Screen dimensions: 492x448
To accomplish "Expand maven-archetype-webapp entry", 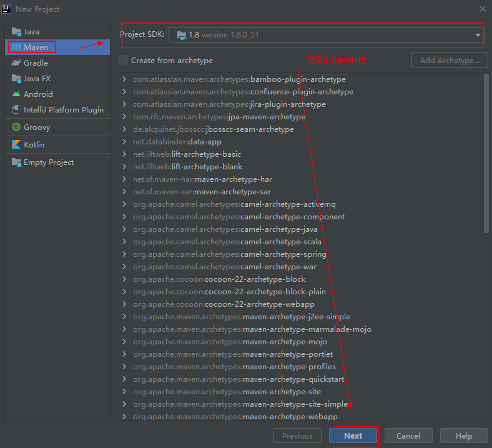I will [125, 417].
